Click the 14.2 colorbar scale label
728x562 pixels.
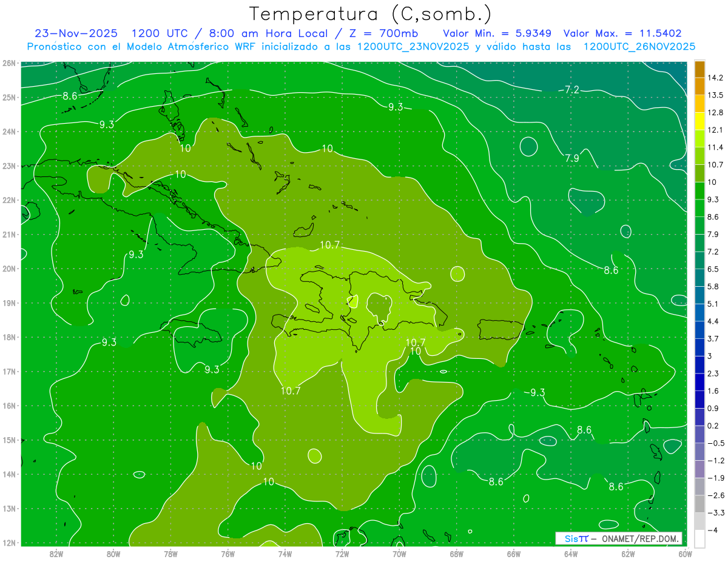(716, 78)
